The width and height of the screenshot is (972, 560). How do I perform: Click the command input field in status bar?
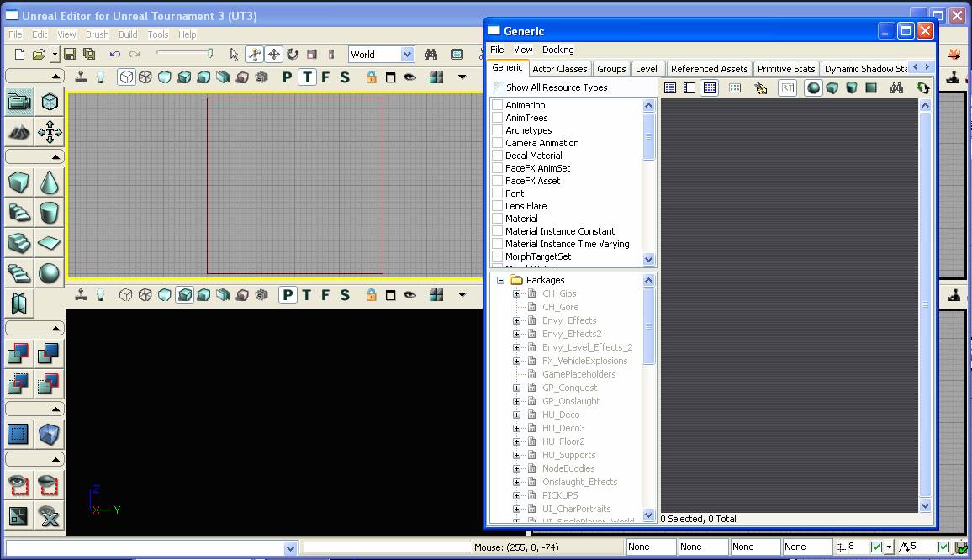151,547
